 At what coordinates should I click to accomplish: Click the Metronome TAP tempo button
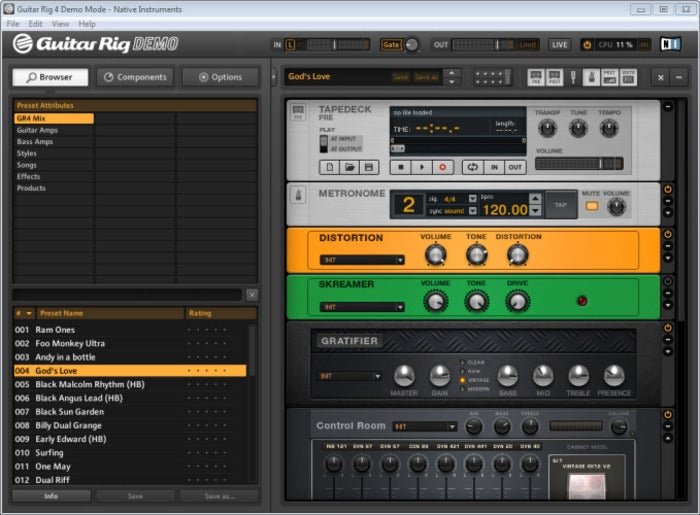click(561, 205)
